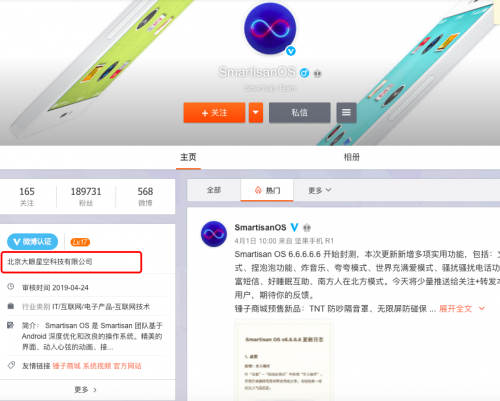
Task: Click the briefcase icon beside 行业类别
Action: coord(11,306)
